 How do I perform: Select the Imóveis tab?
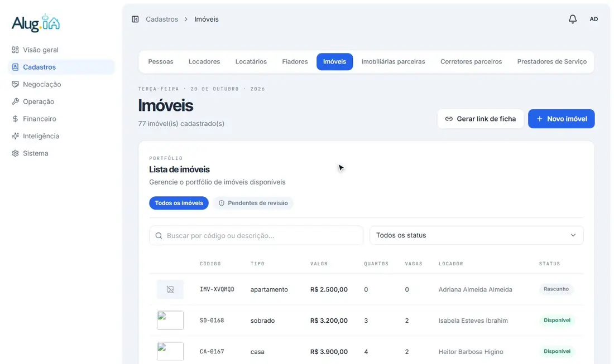[334, 61]
